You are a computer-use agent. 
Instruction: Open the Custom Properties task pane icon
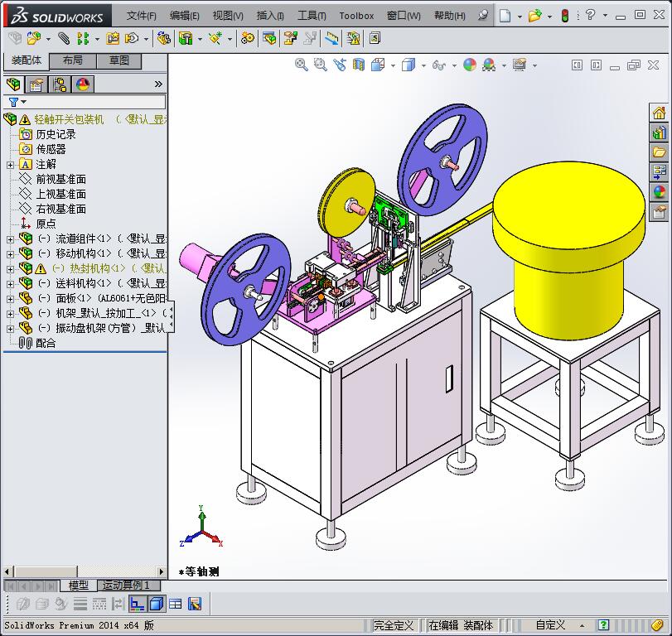tap(659, 211)
